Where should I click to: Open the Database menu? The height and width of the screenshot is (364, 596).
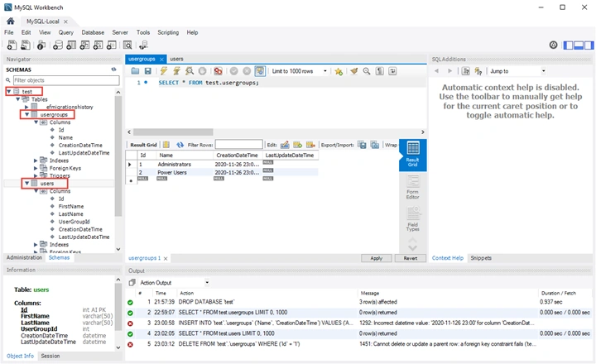click(x=93, y=32)
